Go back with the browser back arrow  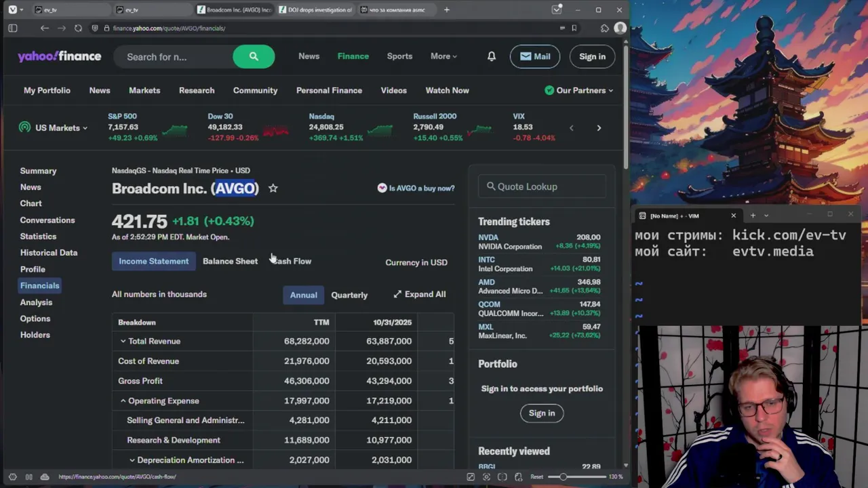[x=44, y=28]
